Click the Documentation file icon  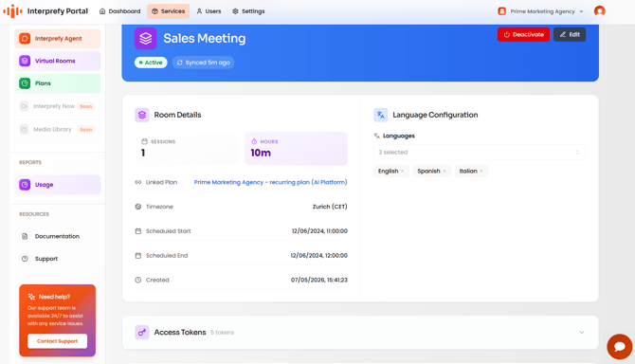tap(25, 236)
